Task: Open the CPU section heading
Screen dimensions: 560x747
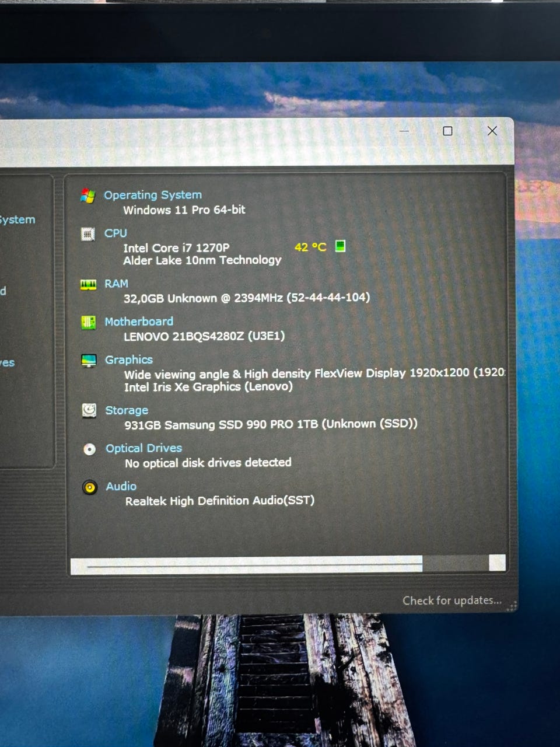Action: 116,233
